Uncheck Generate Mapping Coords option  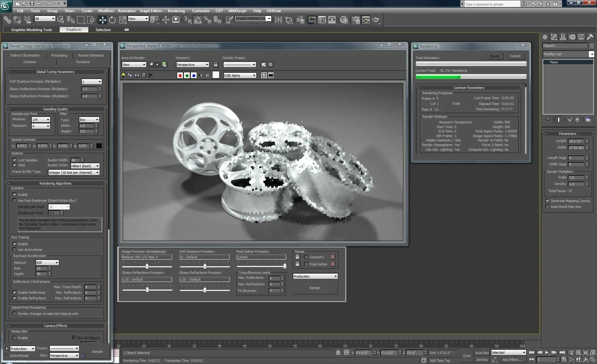(x=548, y=200)
